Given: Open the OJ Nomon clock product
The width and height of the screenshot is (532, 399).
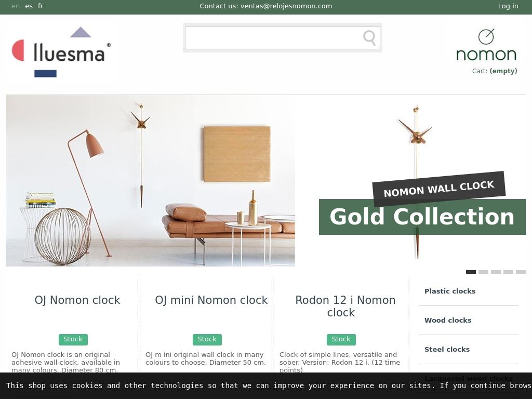Looking at the screenshot, I should [77, 300].
